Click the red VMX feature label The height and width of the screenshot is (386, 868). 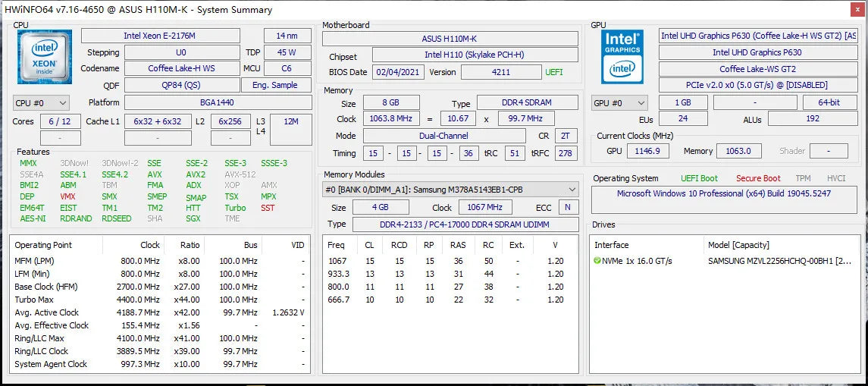[67, 196]
